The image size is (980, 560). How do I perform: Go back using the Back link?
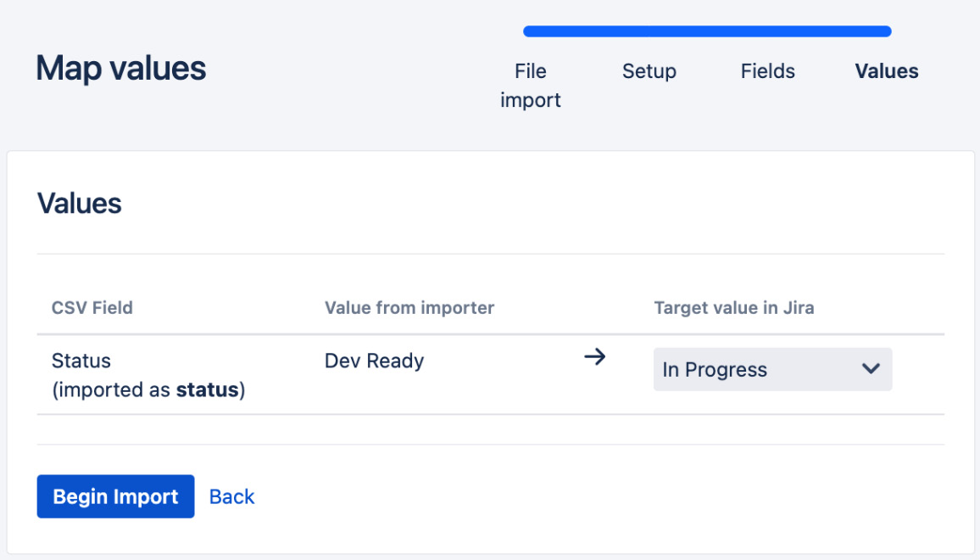click(x=231, y=496)
